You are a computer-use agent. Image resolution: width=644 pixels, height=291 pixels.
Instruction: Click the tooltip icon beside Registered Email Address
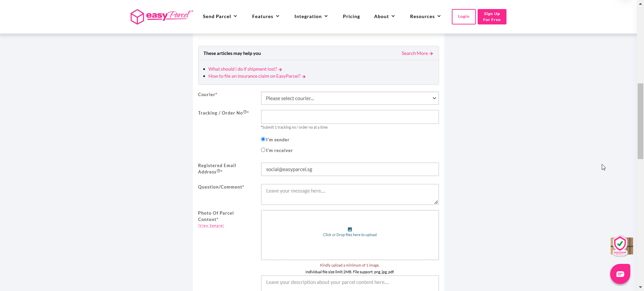(219, 171)
